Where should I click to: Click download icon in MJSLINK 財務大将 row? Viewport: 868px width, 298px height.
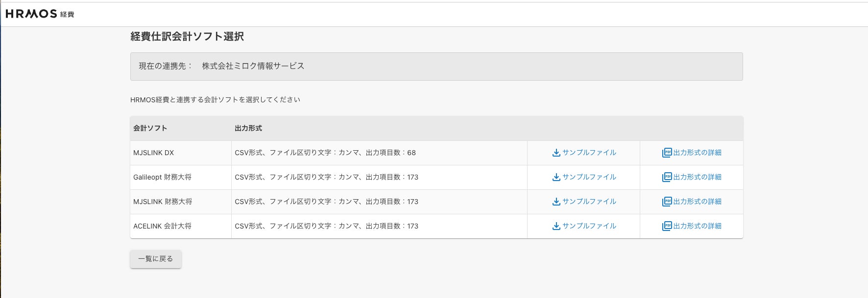(556, 202)
